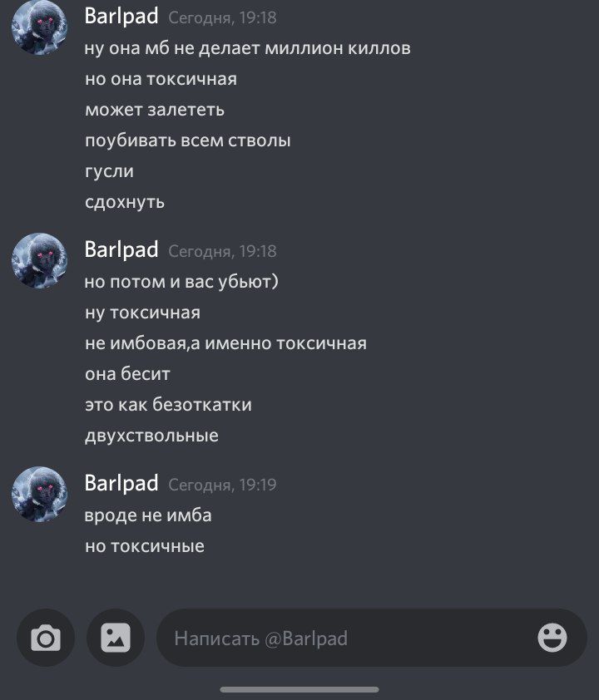Tap the 'Сегодня, 19:19' timestamp
Image resolution: width=599 pixels, height=700 pixels.
(x=222, y=485)
